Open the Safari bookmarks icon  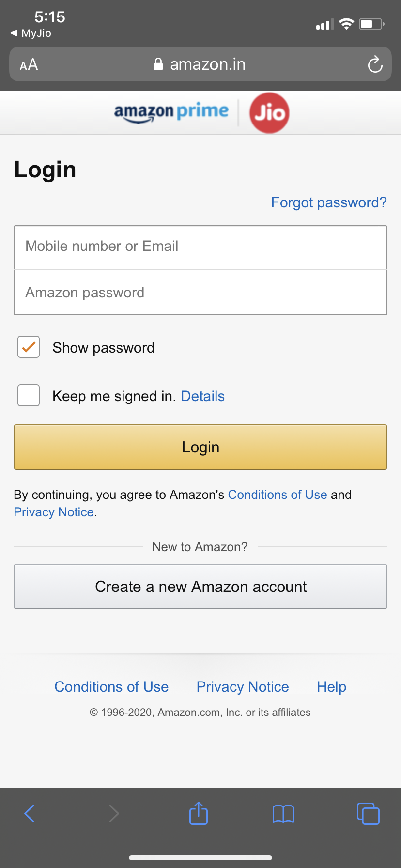(x=283, y=814)
